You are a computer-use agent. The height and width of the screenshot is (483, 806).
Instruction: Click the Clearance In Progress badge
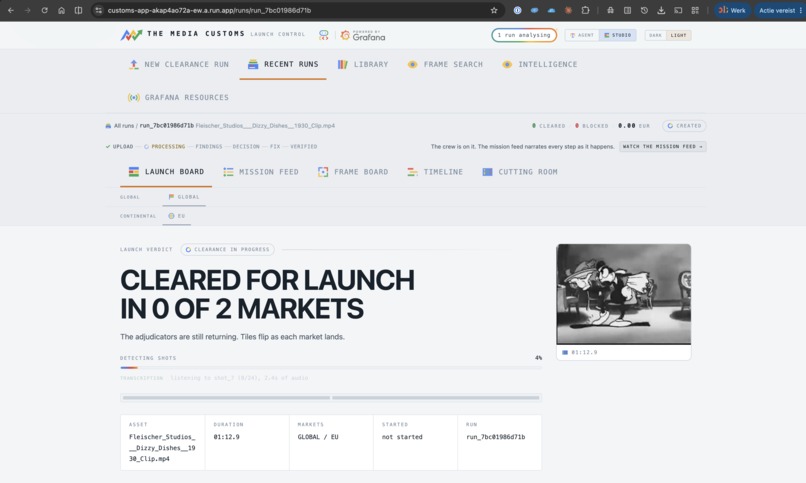point(227,249)
